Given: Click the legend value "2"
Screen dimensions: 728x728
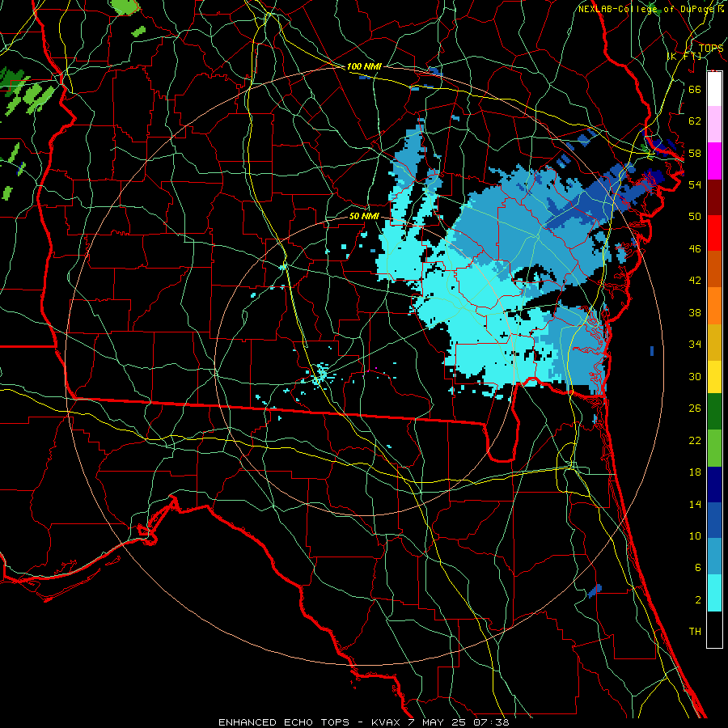Looking at the screenshot, I should (698, 600).
